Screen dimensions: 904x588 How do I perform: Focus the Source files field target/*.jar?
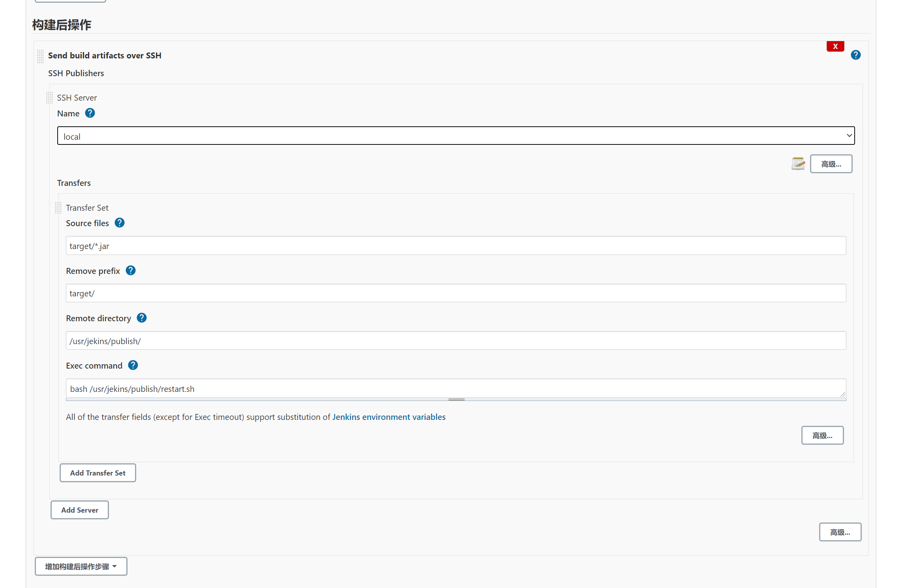click(456, 246)
